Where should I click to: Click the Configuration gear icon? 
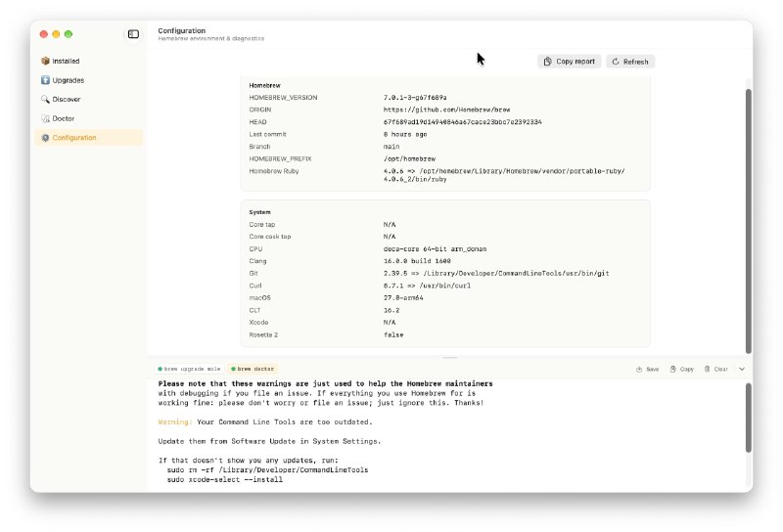[x=45, y=137]
